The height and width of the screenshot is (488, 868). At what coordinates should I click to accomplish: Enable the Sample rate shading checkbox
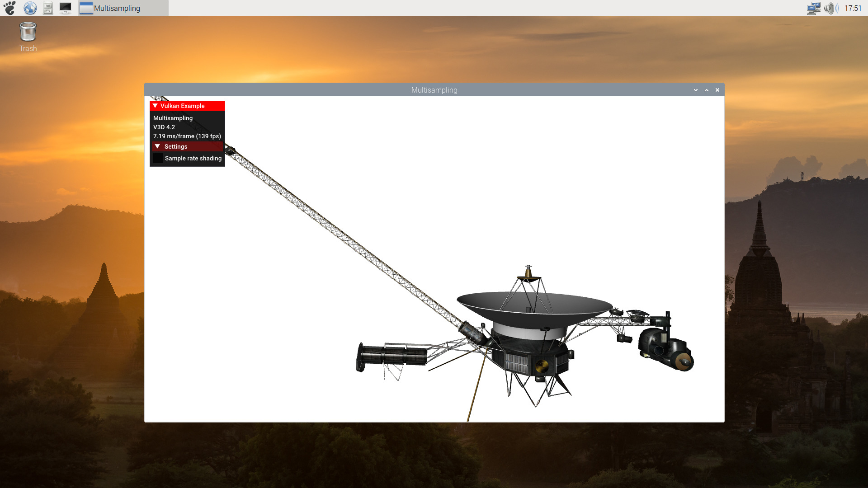(x=157, y=158)
